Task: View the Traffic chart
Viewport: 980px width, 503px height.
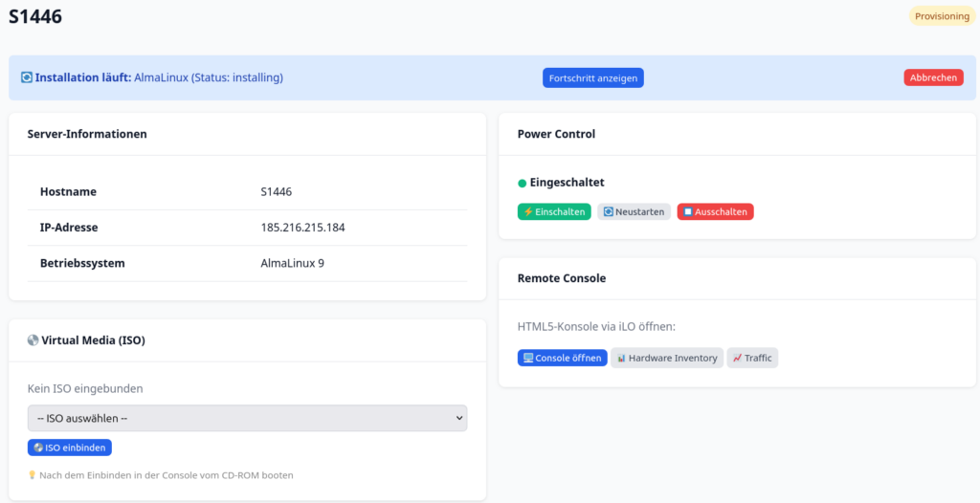Action: click(x=752, y=358)
